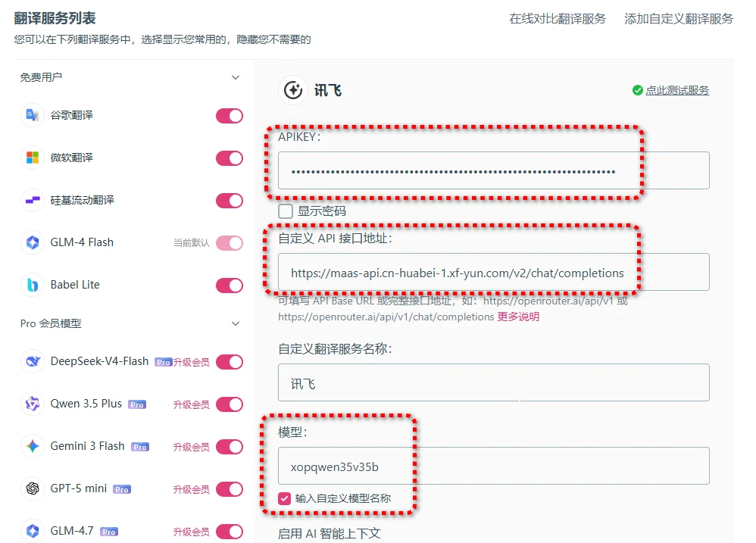The height and width of the screenshot is (543, 756).
Task: Click the Qwen 3.5 Plus icon
Action: tap(33, 404)
